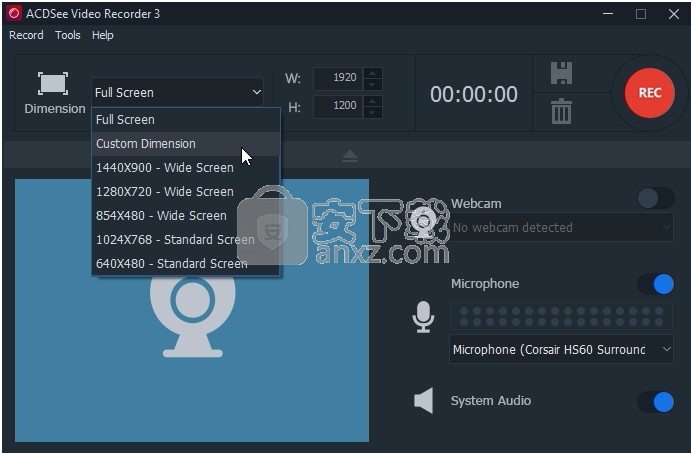The height and width of the screenshot is (453, 691).
Task: Click the microphone level meter dots
Action: (561, 316)
